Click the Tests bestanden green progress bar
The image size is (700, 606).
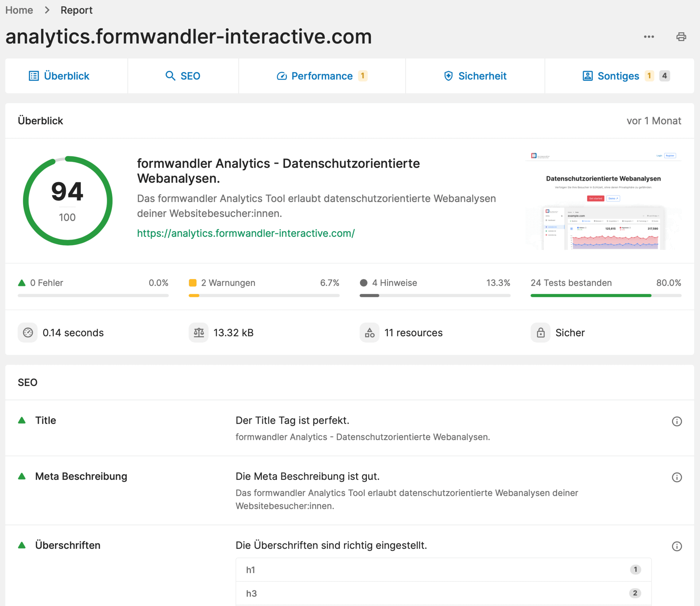click(x=606, y=296)
